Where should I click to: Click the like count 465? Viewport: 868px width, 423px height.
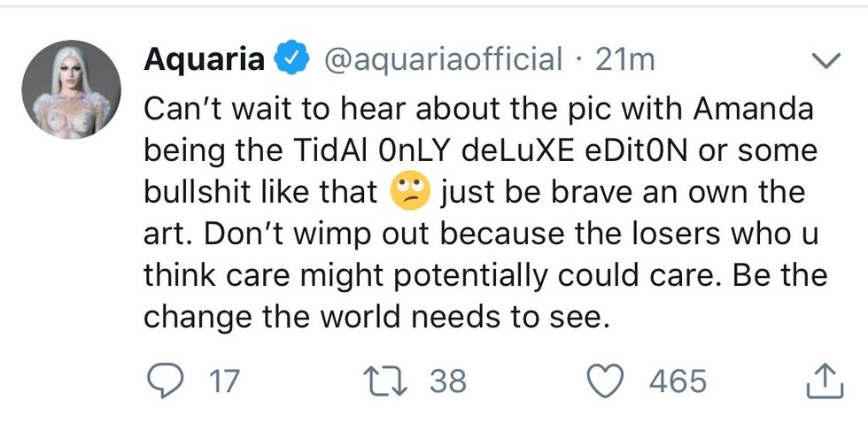point(678,381)
